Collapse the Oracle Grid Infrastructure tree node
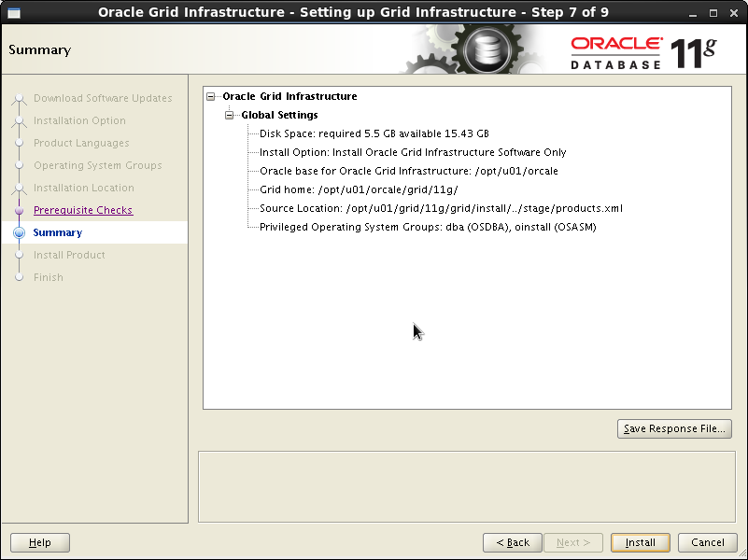 210,97
